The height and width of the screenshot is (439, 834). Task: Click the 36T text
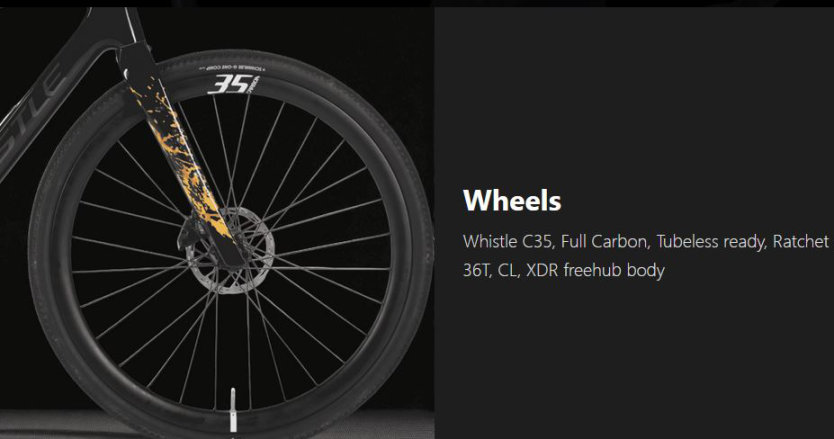coord(477,270)
